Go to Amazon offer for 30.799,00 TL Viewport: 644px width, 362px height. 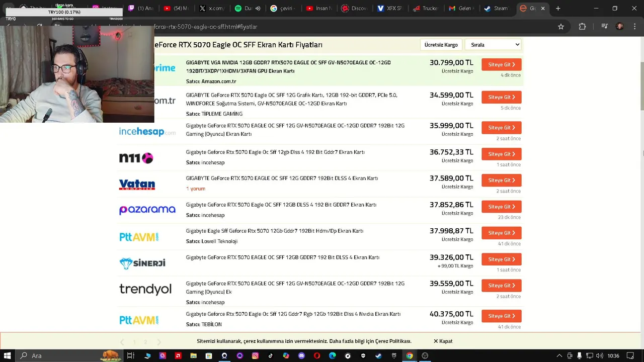pyautogui.click(x=502, y=64)
